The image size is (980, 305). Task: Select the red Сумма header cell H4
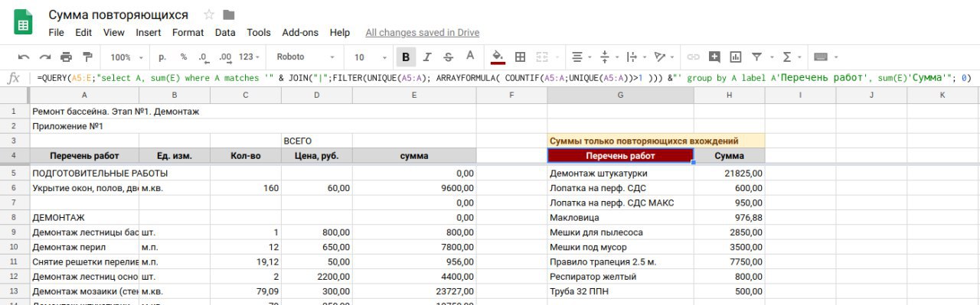pos(729,155)
